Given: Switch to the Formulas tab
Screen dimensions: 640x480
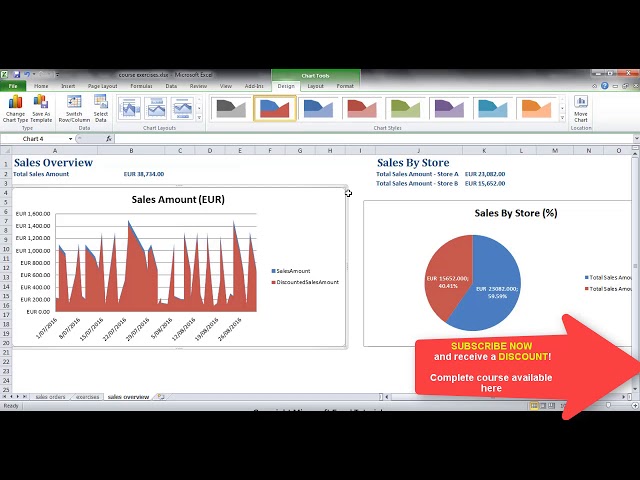Looking at the screenshot, I should click(x=141, y=86).
